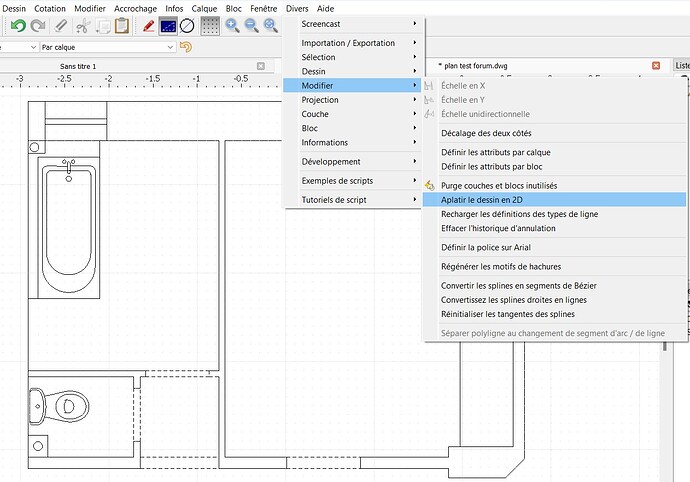Expand Bloc submenu in the Divers menu

[x=353, y=128]
